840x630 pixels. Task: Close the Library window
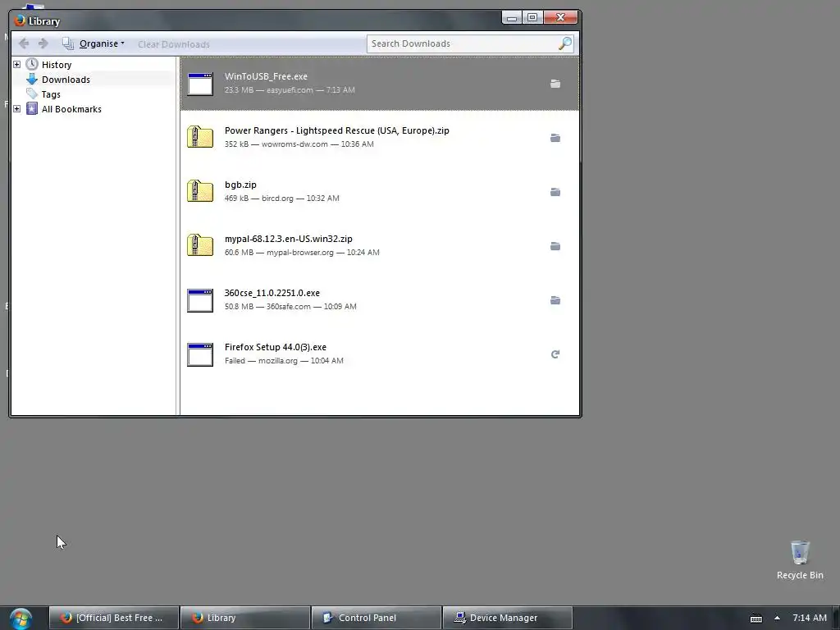click(560, 18)
